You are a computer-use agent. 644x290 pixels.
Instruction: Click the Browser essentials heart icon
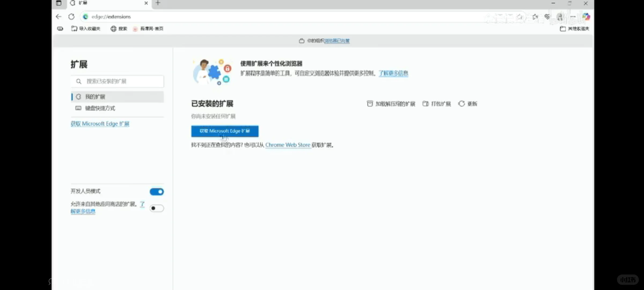(547, 17)
